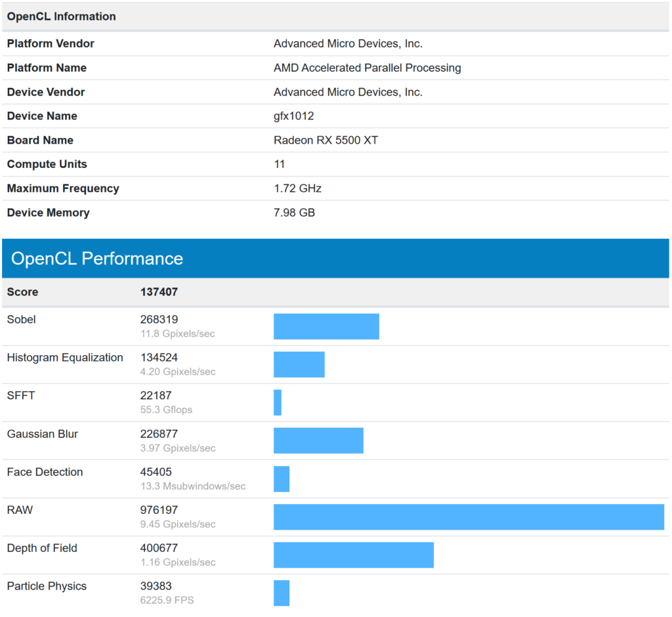Click the Particle Physics performance bar
The height and width of the screenshot is (617, 672).
click(x=282, y=593)
